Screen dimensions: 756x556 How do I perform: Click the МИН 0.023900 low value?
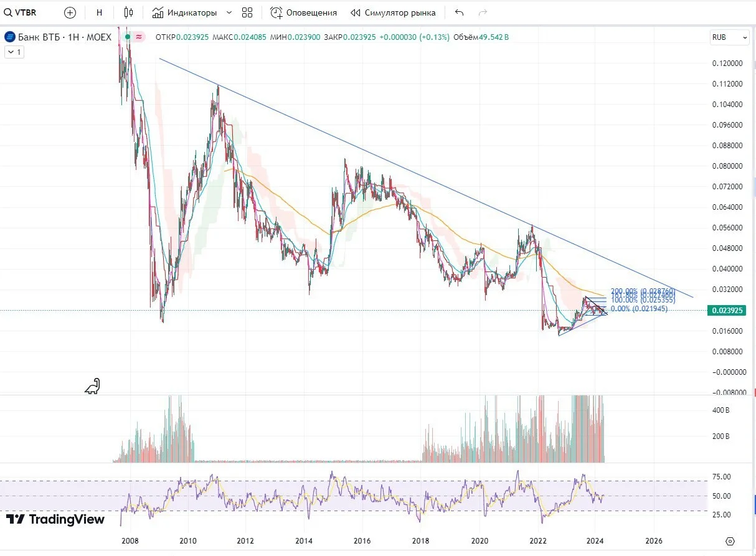pyautogui.click(x=295, y=37)
